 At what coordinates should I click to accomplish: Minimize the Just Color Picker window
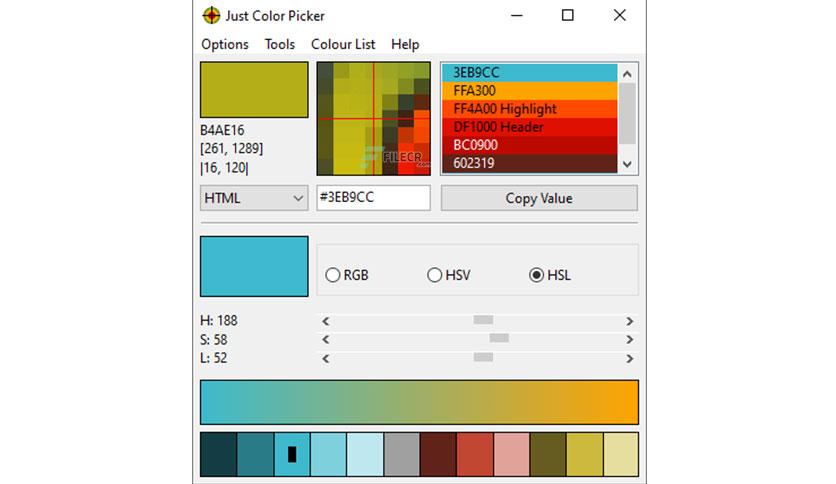point(516,15)
